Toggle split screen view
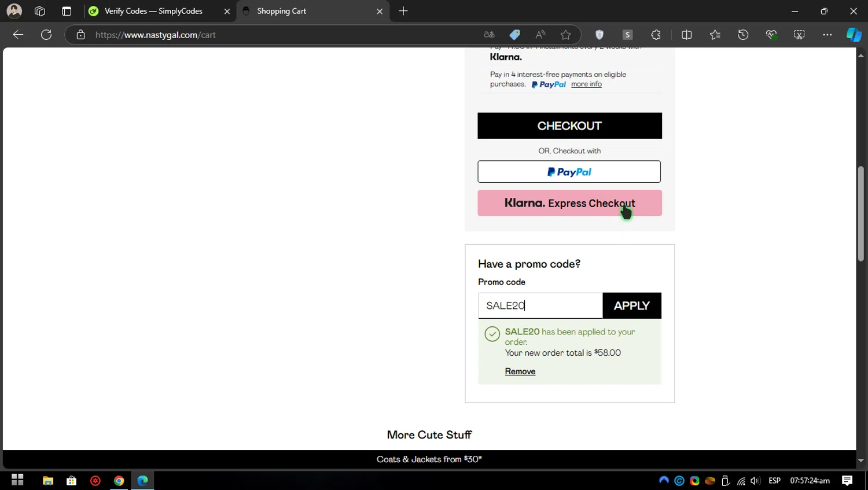This screenshot has height=490, width=868. (x=686, y=35)
